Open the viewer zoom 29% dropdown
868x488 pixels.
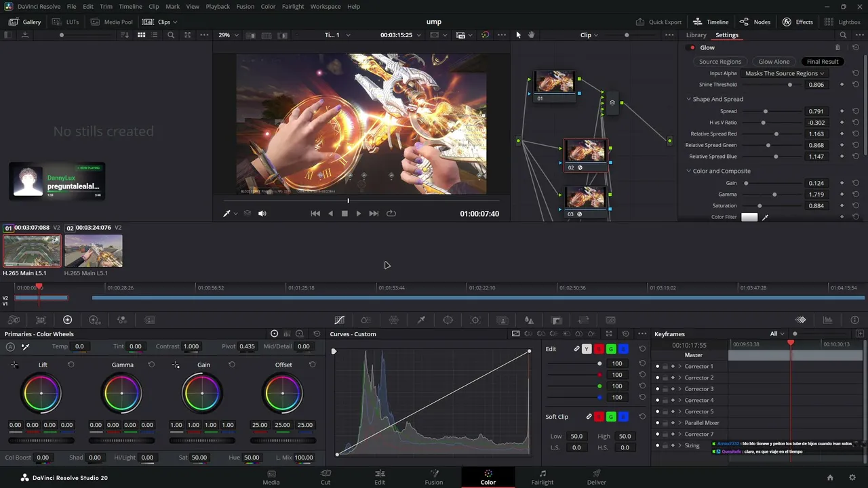pos(228,35)
